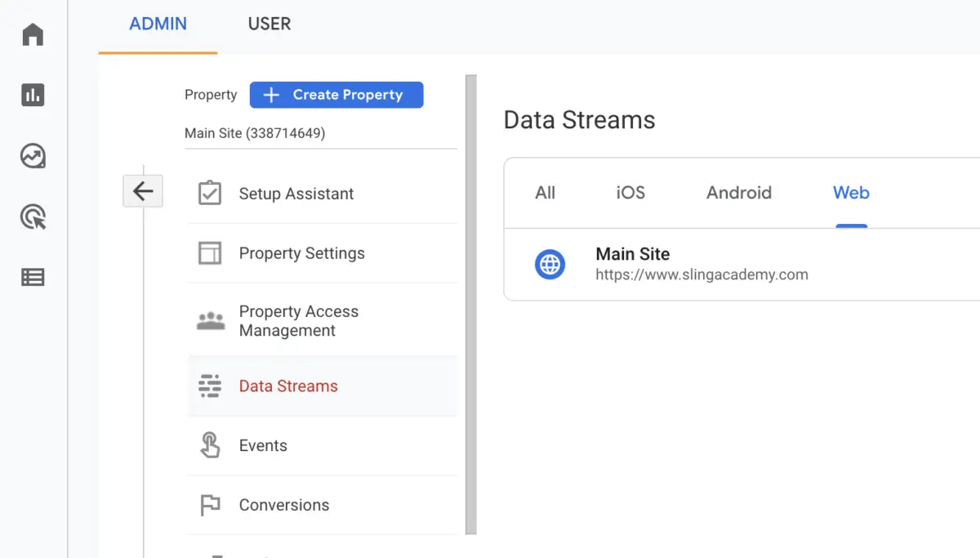Click the Property Access Management people icon
This screenshot has width=980, height=558.
(211, 320)
